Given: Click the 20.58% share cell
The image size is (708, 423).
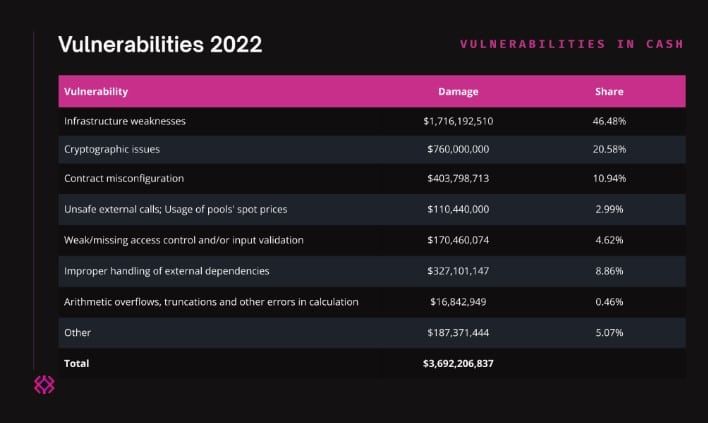Looking at the screenshot, I should [609, 149].
